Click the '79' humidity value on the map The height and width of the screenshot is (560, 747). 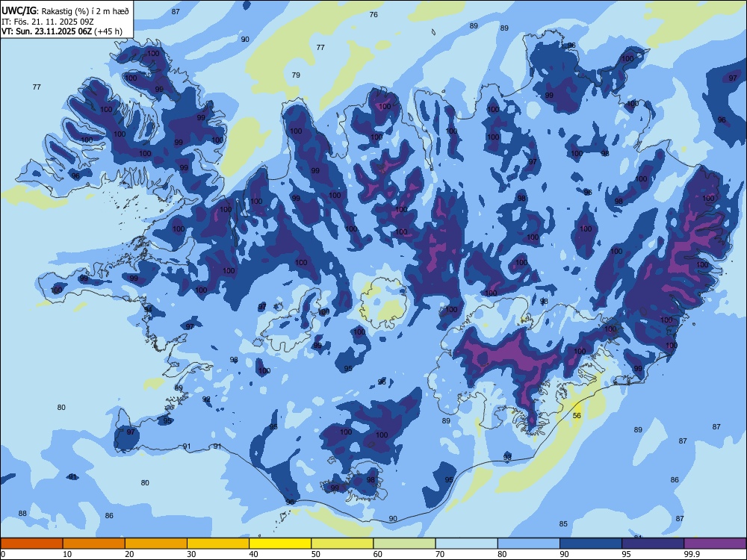point(296,75)
